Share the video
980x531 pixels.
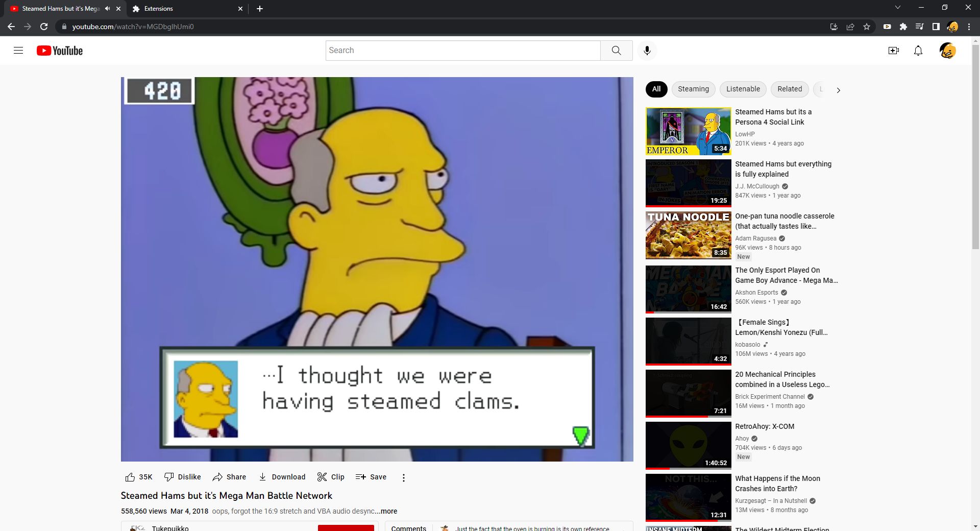(x=229, y=477)
